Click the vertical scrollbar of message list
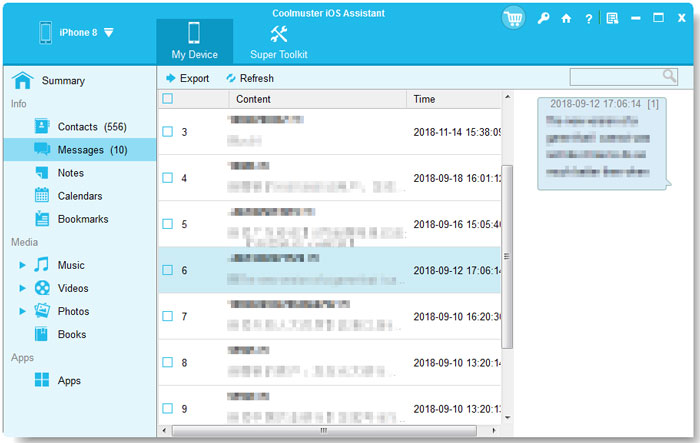 [507, 256]
